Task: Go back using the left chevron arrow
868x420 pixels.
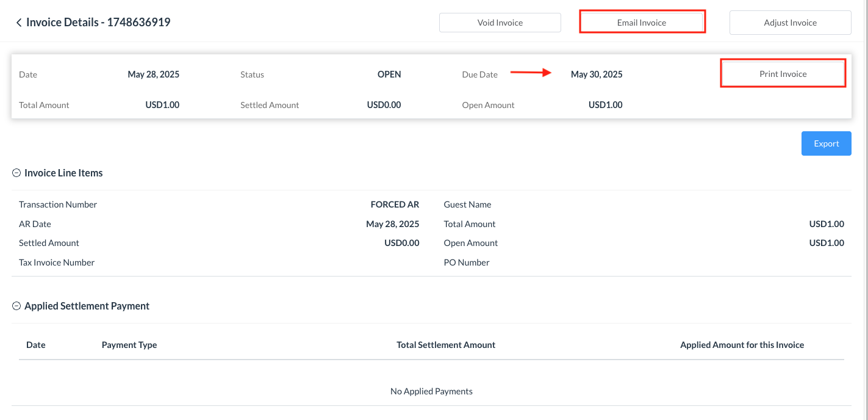Action: (x=19, y=23)
